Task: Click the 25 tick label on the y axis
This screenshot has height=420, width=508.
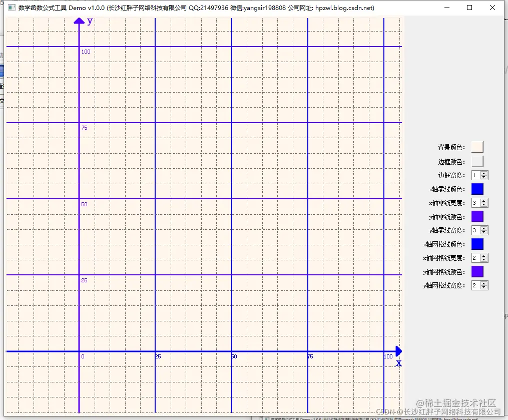Action: [84, 280]
